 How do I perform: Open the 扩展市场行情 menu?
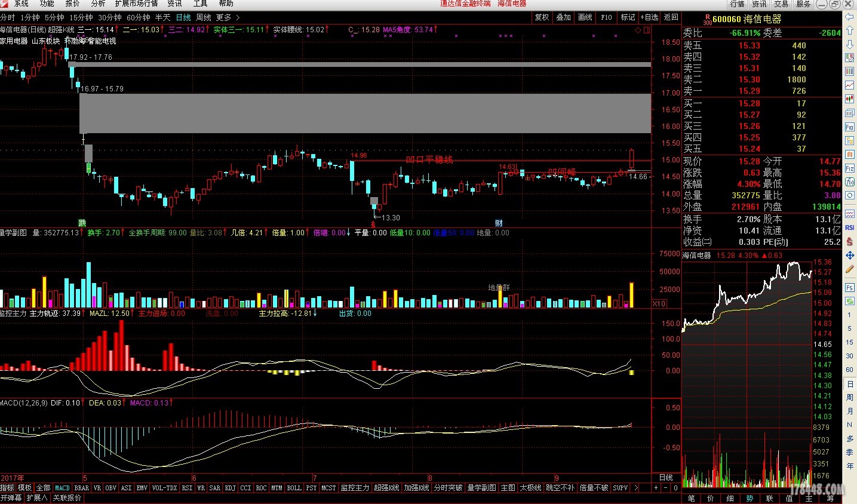click(x=136, y=4)
